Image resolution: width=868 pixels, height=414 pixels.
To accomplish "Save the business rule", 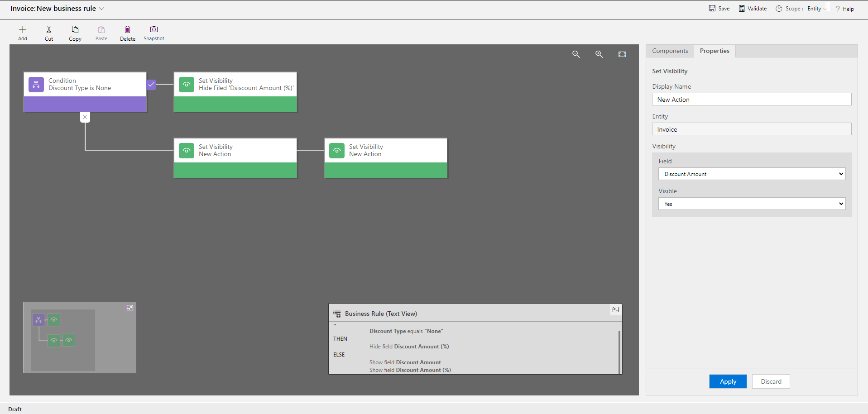I will (x=719, y=8).
